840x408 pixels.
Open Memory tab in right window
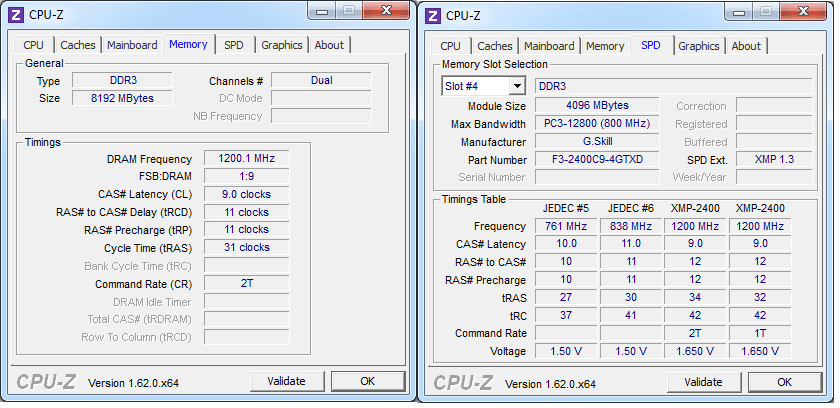click(605, 46)
